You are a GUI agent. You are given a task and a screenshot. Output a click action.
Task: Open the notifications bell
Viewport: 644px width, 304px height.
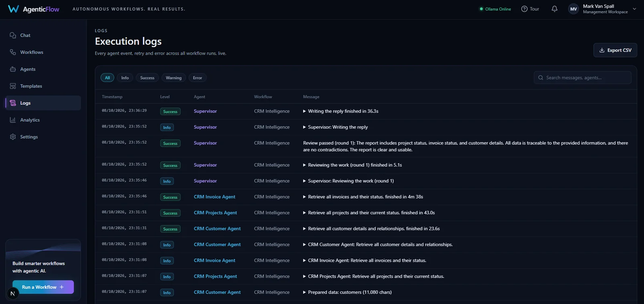coord(554,9)
